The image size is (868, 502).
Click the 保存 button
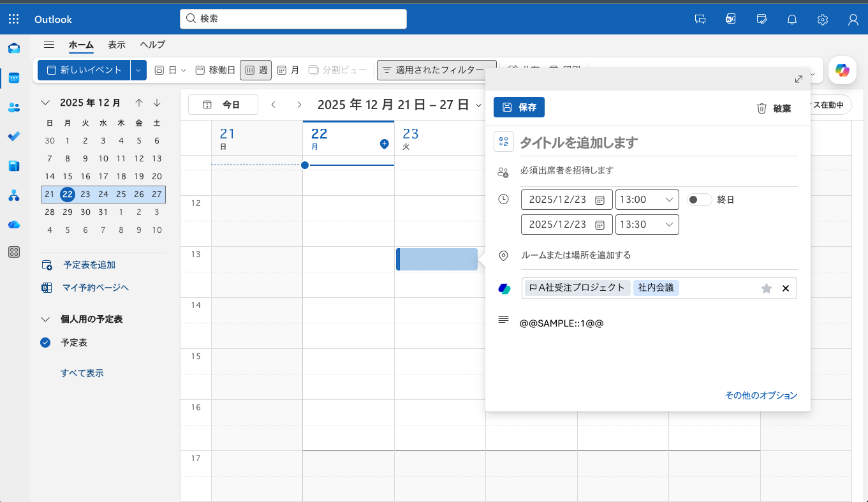519,107
